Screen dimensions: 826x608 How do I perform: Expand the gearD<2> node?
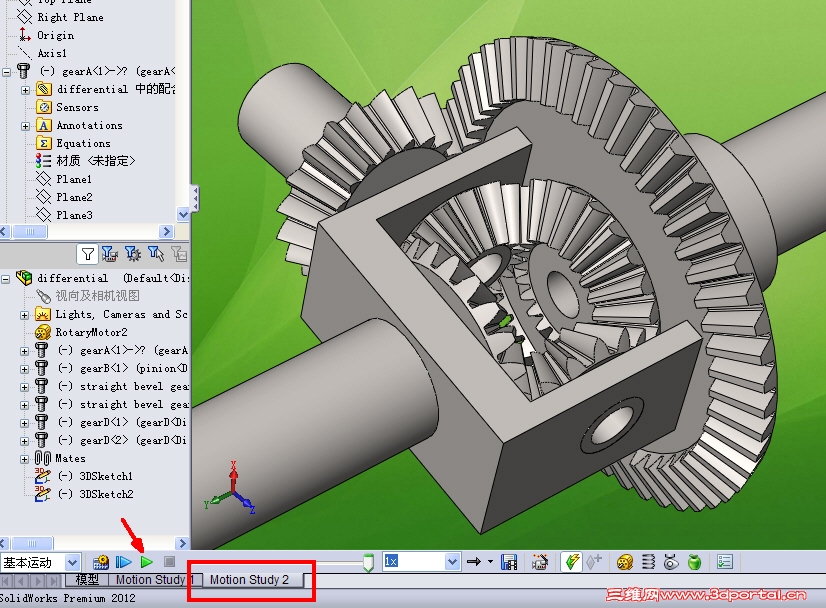click(x=24, y=441)
